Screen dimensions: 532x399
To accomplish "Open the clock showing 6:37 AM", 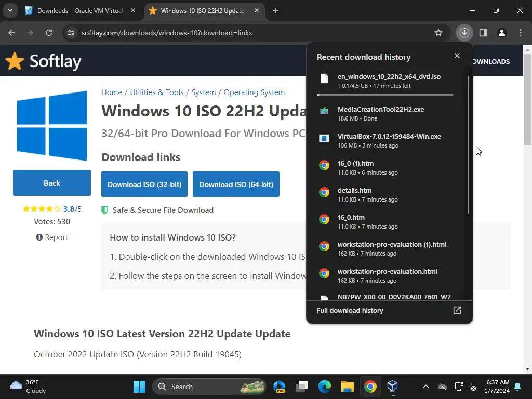I will 497,387.
